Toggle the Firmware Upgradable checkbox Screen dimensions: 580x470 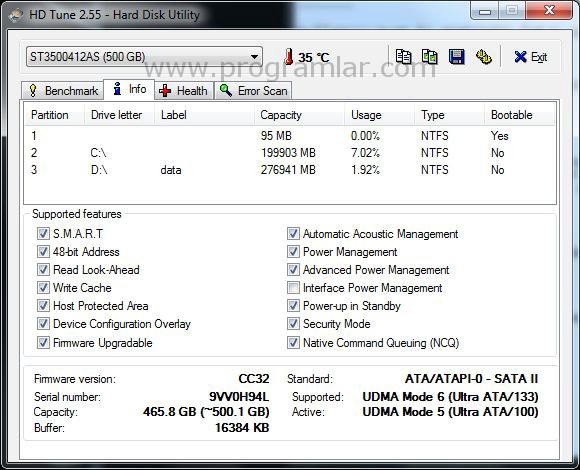click(43, 342)
